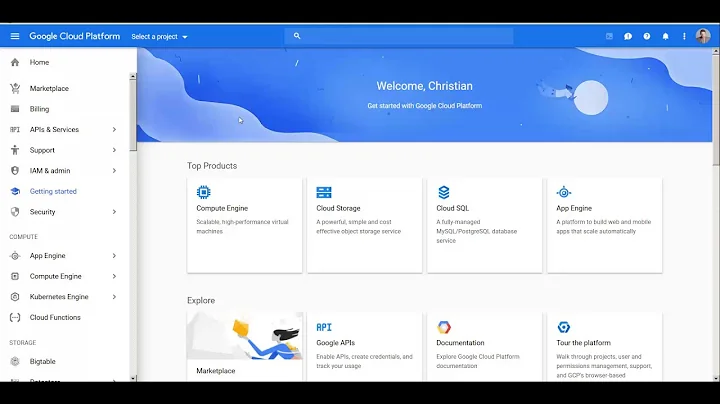Select Bigtable in the sidebar

click(43, 361)
